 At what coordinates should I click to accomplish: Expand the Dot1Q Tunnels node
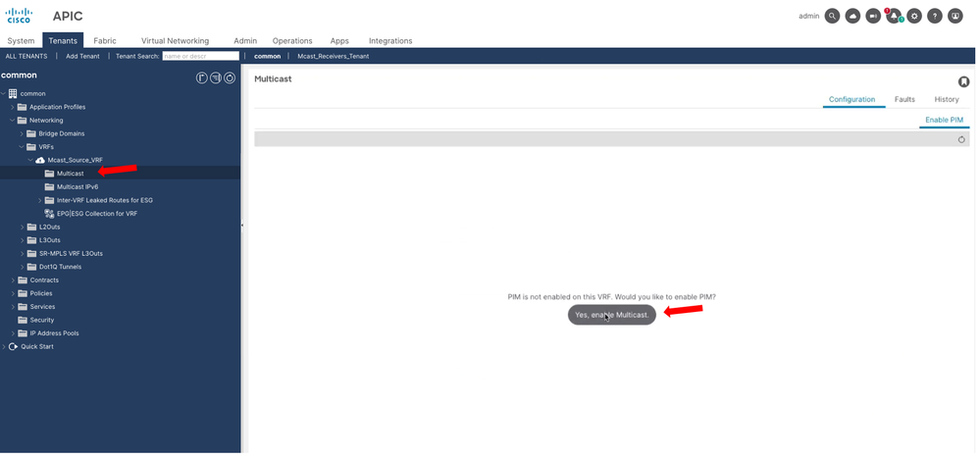click(x=22, y=267)
